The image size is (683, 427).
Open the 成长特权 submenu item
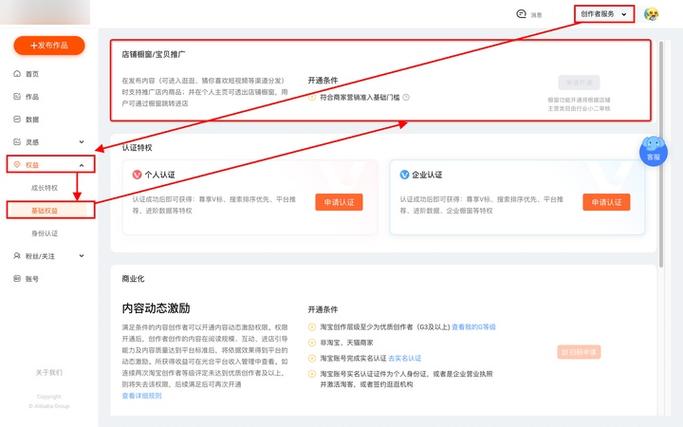44,188
